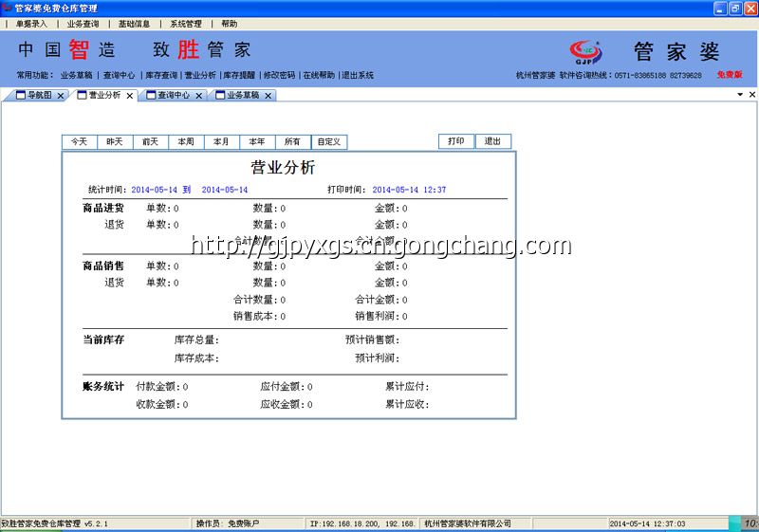Select the 本年 period button
The width and height of the screenshot is (759, 532).
257,141
